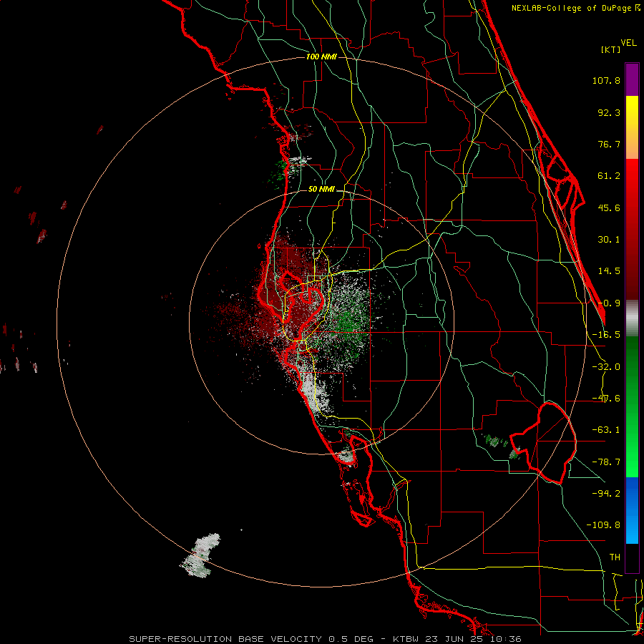Image resolution: width=644 pixels, height=644 pixels.
Task: Click the 107.8 velocity scale value
Action: point(606,80)
